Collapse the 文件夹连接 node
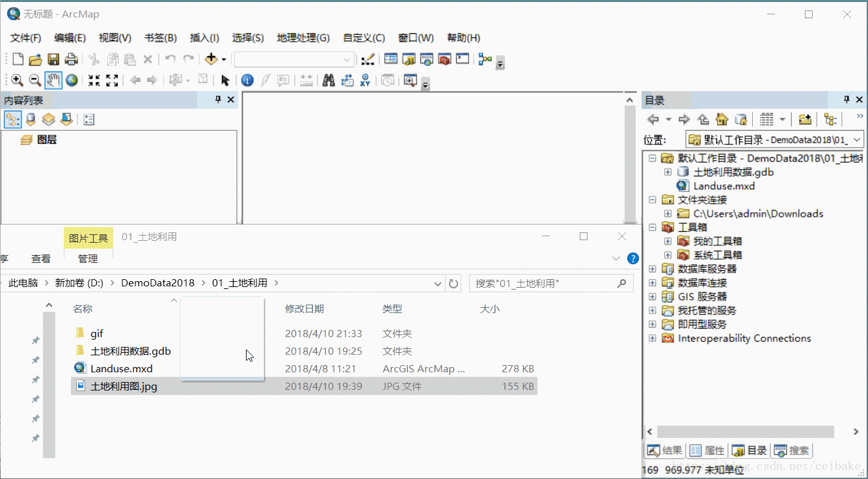The width and height of the screenshot is (868, 479). 653,200
